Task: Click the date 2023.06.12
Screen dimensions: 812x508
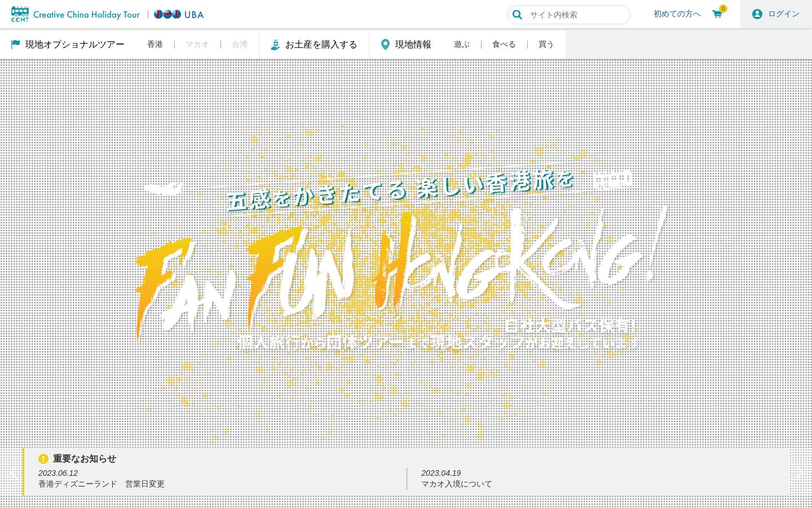Action: (x=58, y=473)
